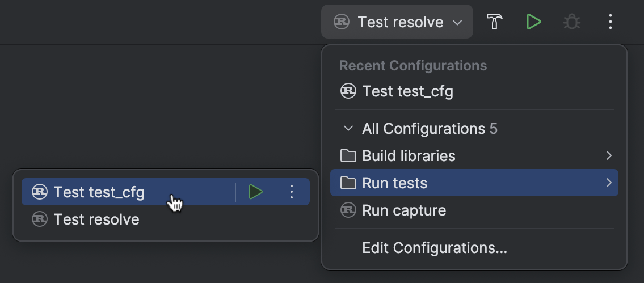Image resolution: width=644 pixels, height=283 pixels.
Task: Click the Build libraries folder icon
Action: click(x=348, y=156)
